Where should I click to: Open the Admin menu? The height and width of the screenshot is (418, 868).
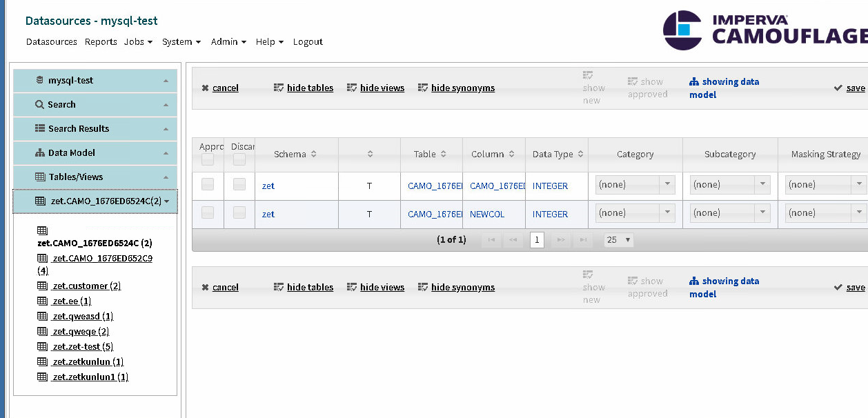(x=228, y=41)
